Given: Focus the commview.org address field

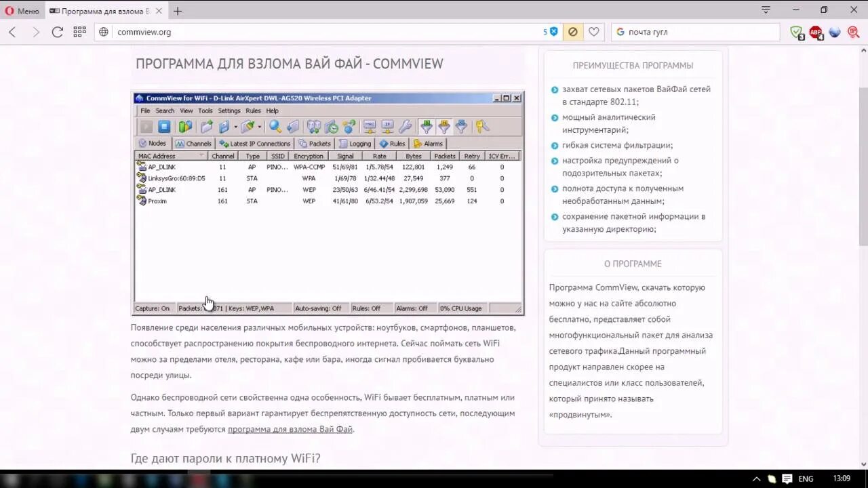Looking at the screenshot, I should point(325,32).
